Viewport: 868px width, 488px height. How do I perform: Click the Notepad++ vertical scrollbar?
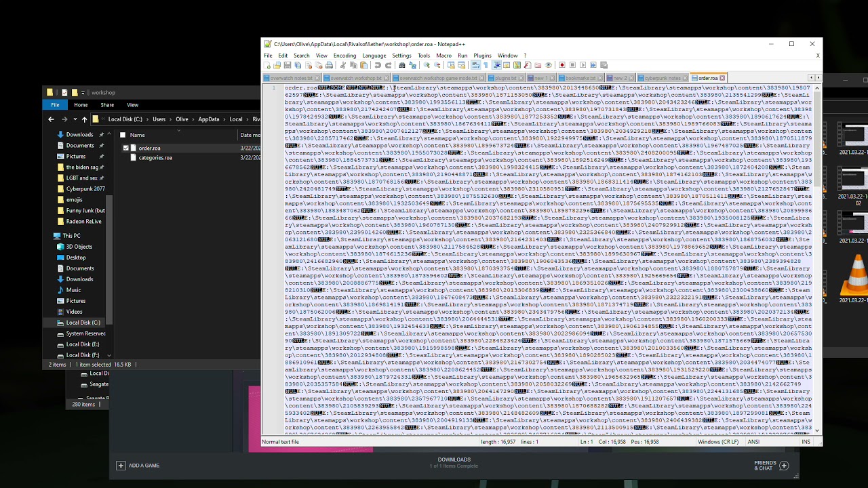pyautogui.click(x=817, y=258)
